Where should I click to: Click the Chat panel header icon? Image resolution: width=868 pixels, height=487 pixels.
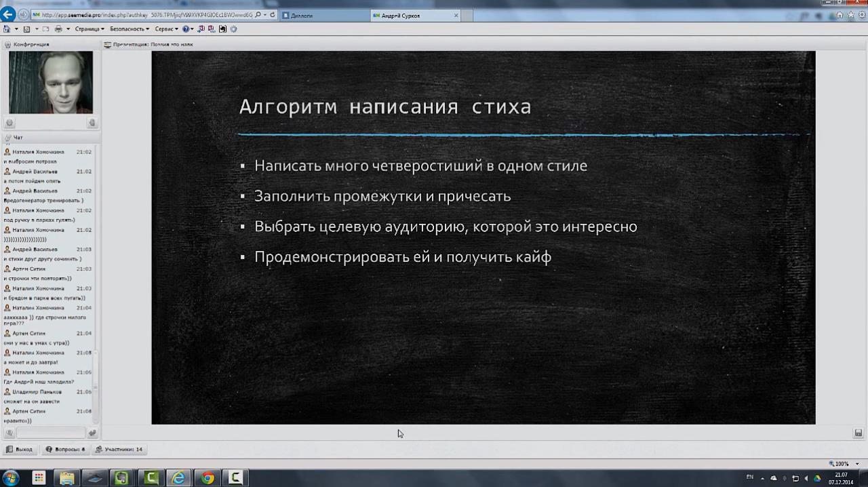click(x=7, y=137)
